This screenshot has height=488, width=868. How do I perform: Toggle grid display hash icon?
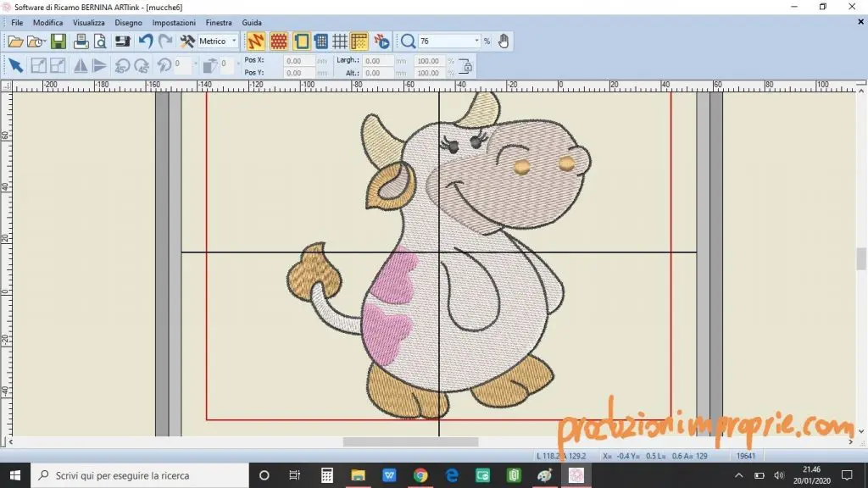[339, 41]
